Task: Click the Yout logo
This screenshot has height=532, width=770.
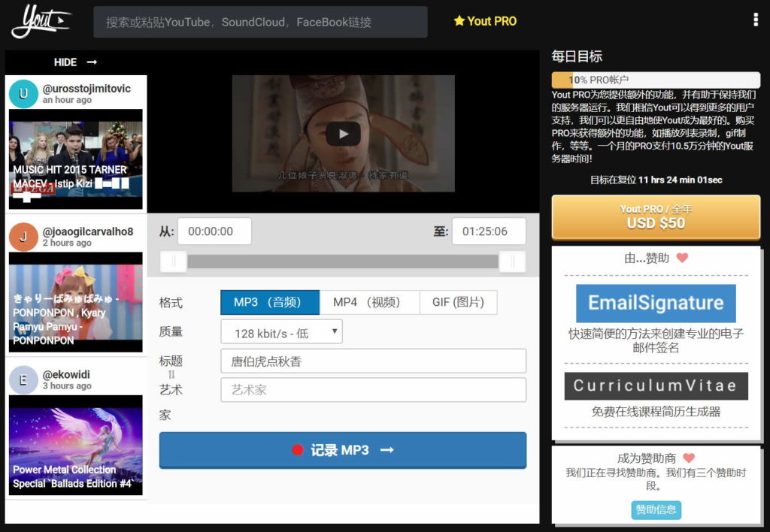Action: [41, 21]
